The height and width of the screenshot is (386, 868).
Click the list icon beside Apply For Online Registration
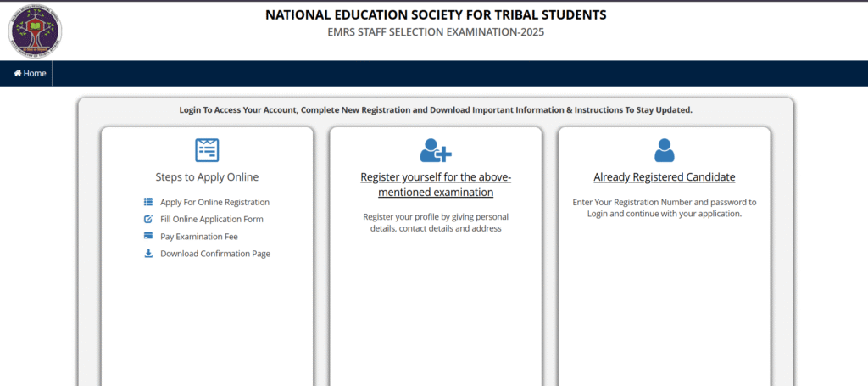point(148,202)
